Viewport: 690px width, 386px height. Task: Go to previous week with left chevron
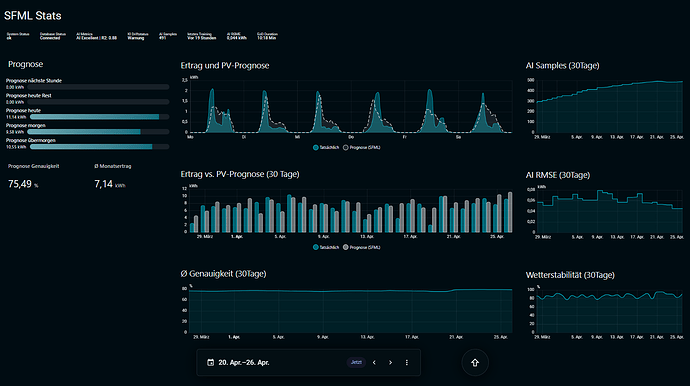click(x=374, y=363)
